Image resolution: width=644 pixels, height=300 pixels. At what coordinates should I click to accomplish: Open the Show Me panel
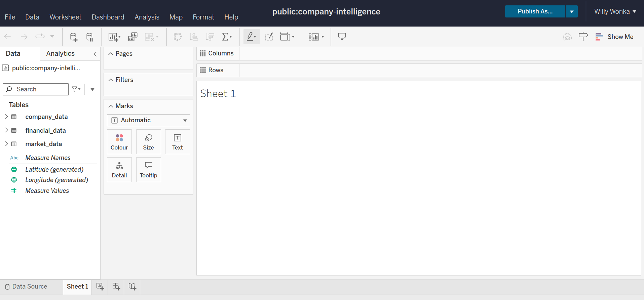click(614, 37)
